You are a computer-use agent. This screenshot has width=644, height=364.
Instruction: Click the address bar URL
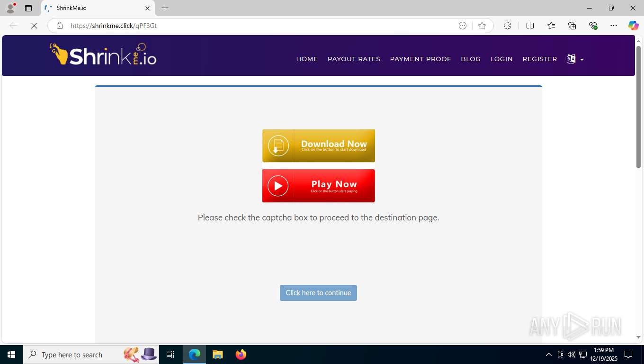coord(114,26)
